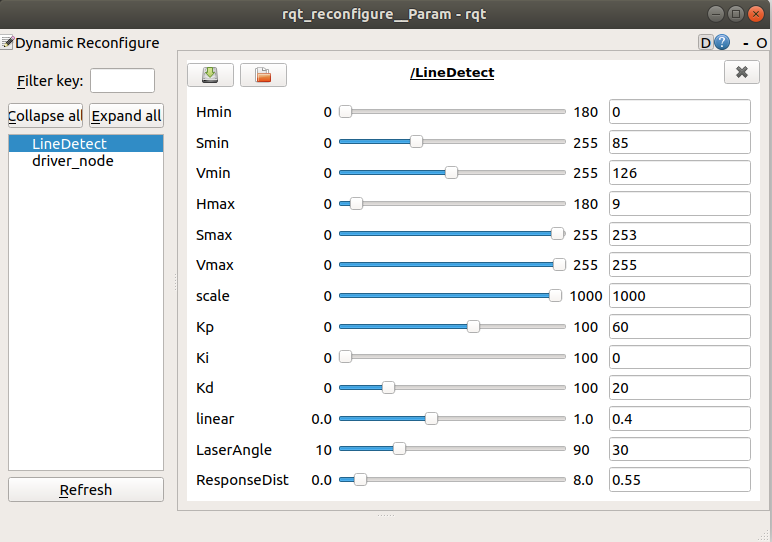The width and height of the screenshot is (772, 542).
Task: Click the LaserAngle maximum value 90 label
Action: click(x=581, y=450)
